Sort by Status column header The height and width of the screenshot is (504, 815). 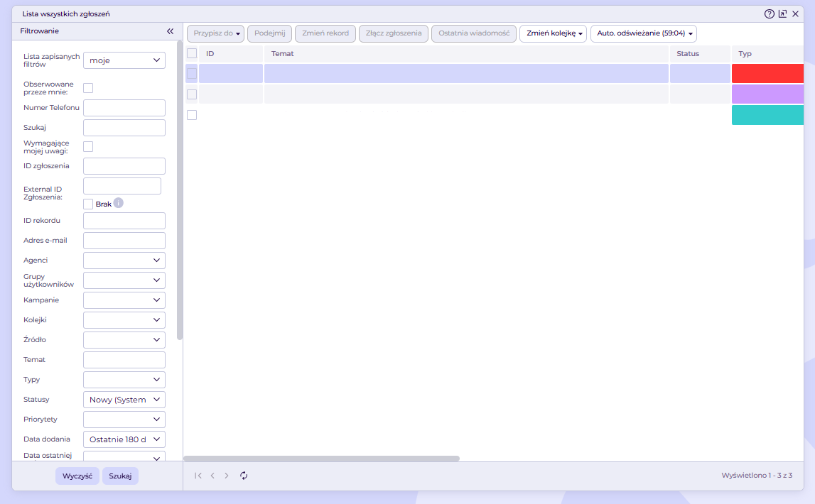700,53
